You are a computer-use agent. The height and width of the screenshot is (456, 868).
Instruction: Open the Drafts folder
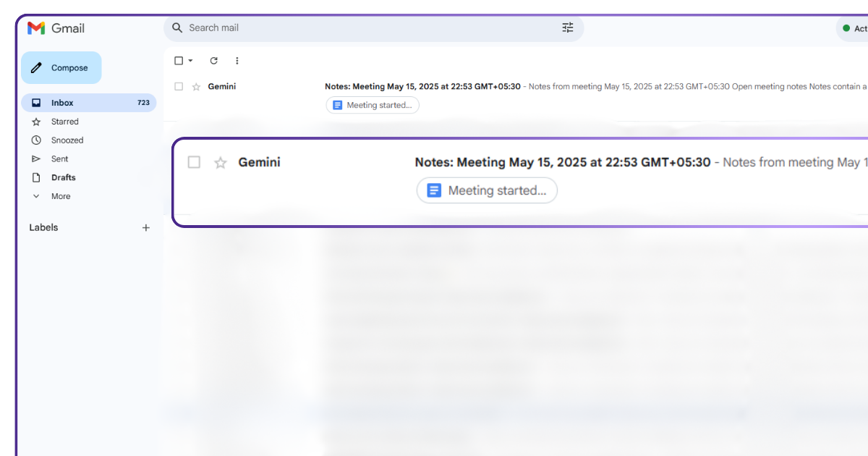point(63,177)
